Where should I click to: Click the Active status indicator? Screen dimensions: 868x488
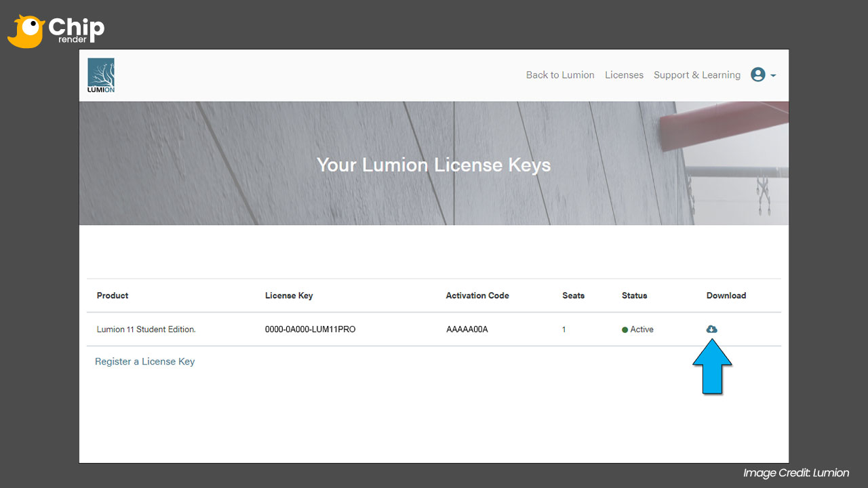[637, 329]
